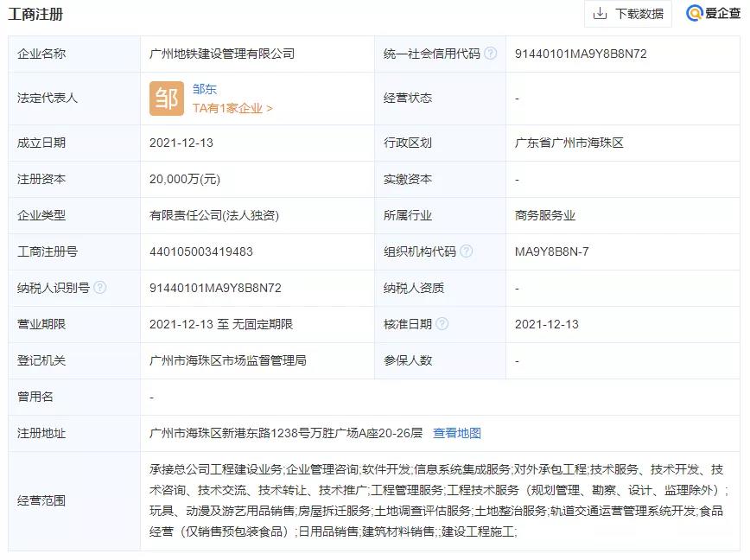750x560 pixels.
Task: Open 查看地图 to view the address map
Action: (x=459, y=432)
